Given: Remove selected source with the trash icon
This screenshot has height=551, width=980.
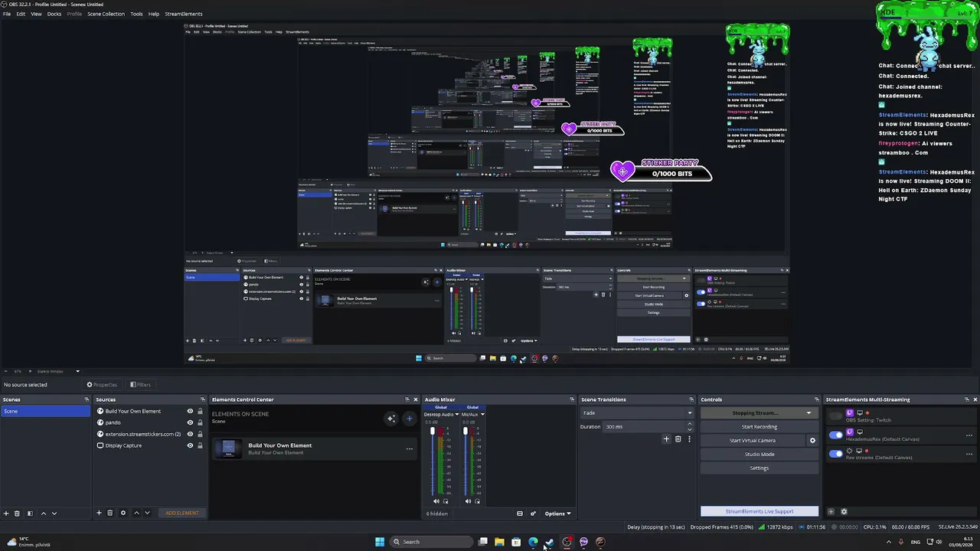Looking at the screenshot, I should [109, 513].
